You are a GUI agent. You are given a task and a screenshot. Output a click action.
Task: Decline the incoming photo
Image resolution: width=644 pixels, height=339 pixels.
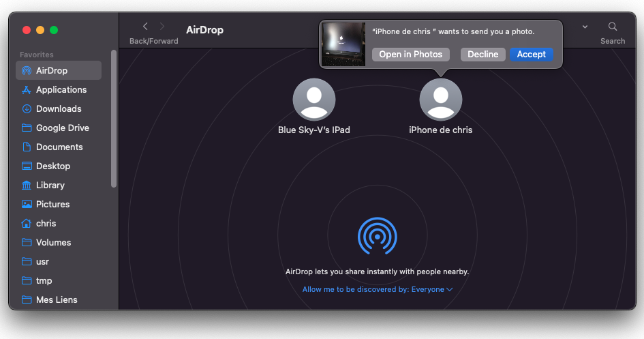click(482, 55)
